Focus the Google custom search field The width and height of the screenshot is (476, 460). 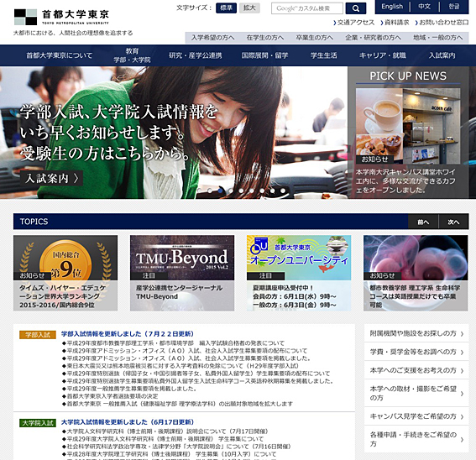point(307,8)
